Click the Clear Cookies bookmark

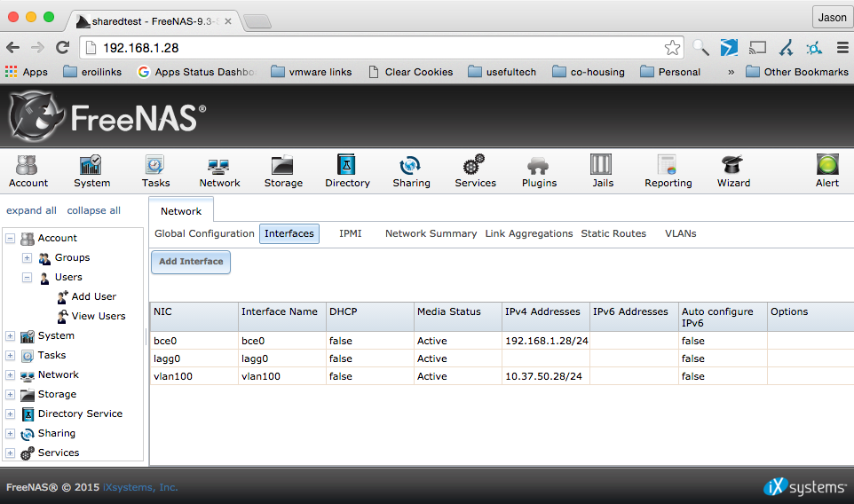point(411,72)
